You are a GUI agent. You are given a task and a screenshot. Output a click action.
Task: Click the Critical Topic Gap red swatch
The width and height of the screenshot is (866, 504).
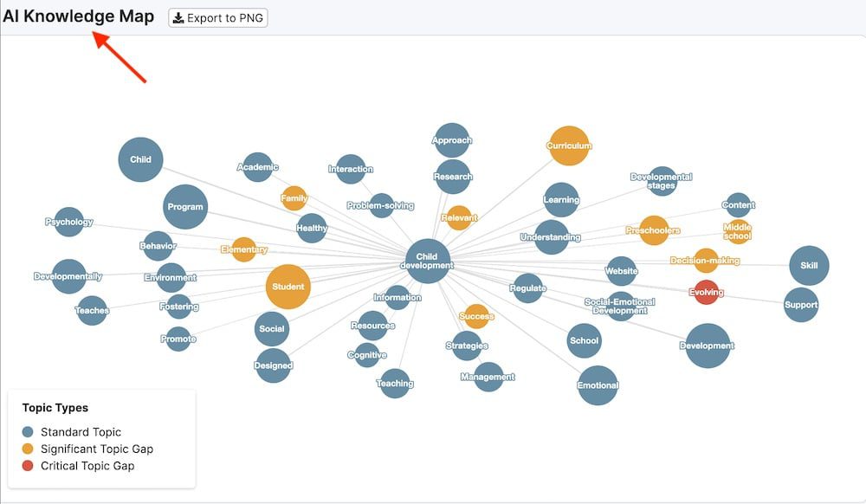(28, 466)
